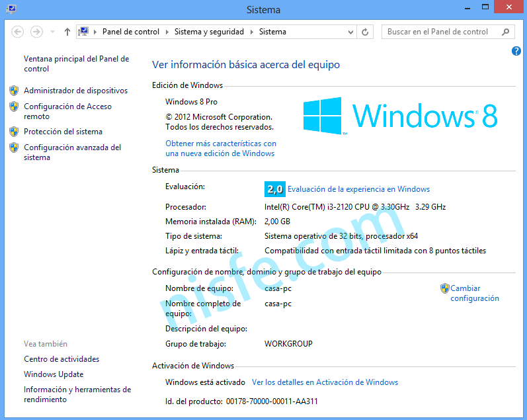
Task: Open Sistema y seguridad breadcrumb
Action: click(209, 32)
